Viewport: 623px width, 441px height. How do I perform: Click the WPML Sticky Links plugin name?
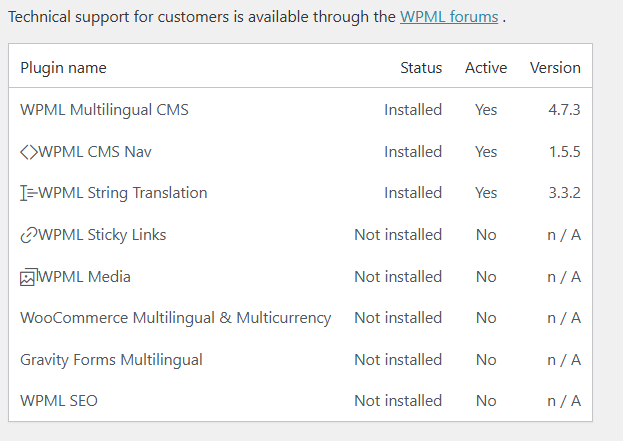tap(102, 235)
